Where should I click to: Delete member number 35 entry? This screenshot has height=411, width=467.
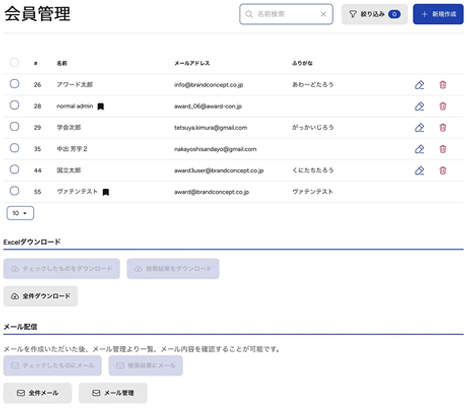click(x=442, y=149)
